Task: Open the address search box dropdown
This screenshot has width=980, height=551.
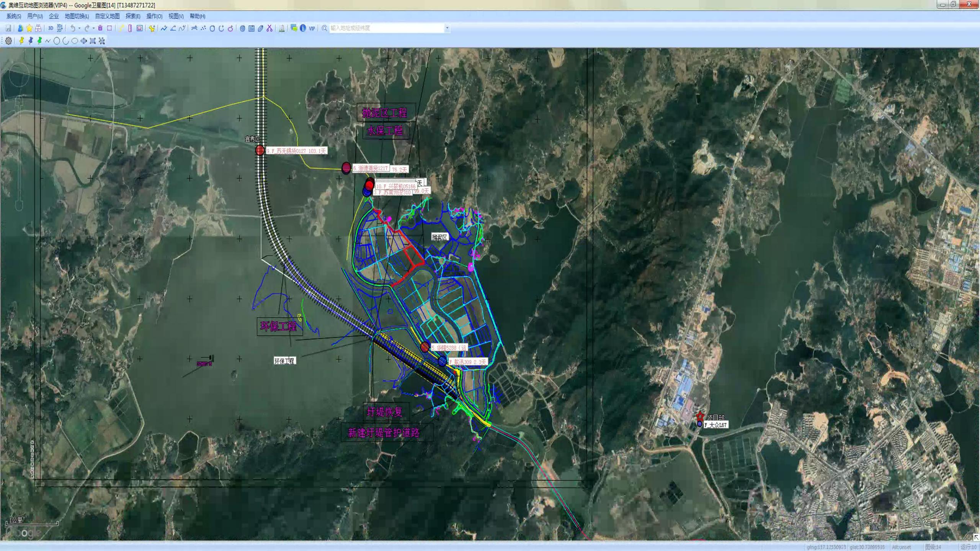Action: pyautogui.click(x=447, y=28)
